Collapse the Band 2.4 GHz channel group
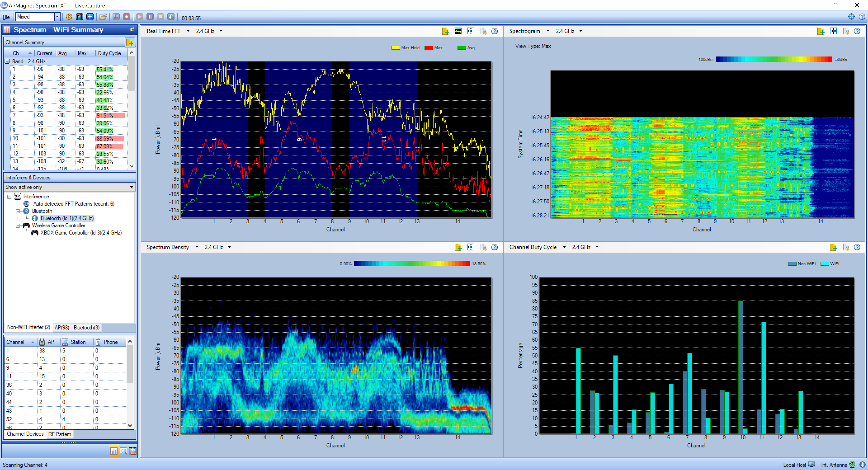This screenshot has height=470, width=868. click(7, 61)
